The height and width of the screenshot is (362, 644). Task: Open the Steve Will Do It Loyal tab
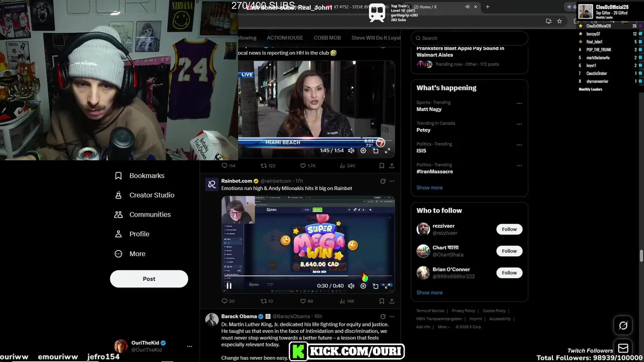[x=376, y=38]
